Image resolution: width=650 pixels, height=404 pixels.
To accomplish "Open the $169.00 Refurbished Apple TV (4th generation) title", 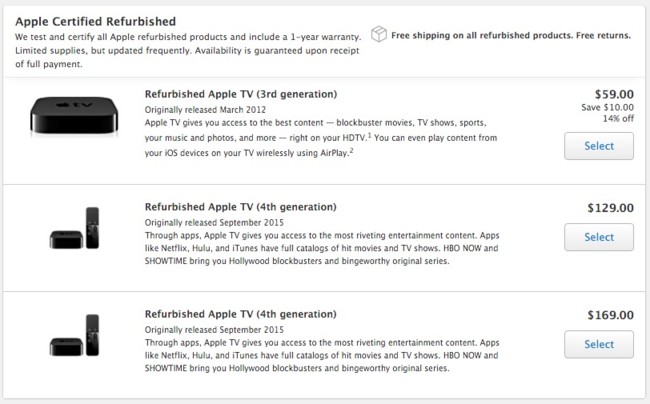I will point(240,314).
